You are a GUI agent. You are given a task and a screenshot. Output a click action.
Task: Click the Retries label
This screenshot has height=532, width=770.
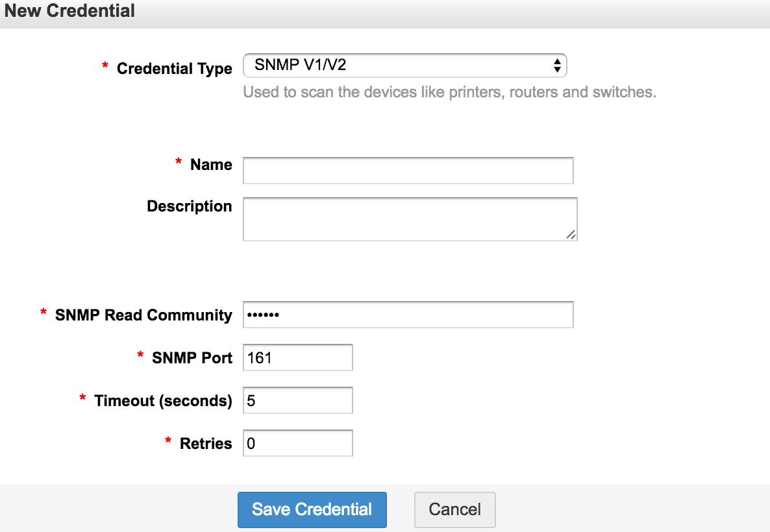point(206,444)
